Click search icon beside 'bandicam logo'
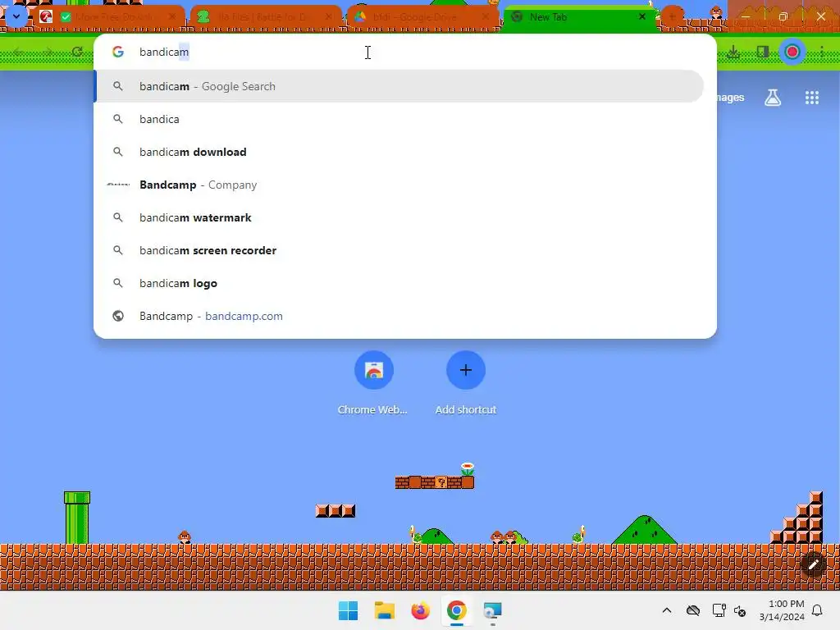 [x=118, y=283]
